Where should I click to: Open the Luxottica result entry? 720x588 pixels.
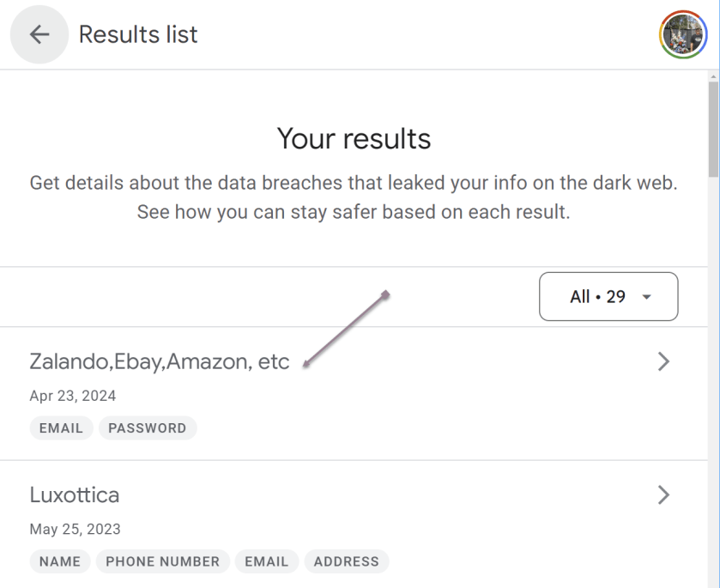point(75,495)
